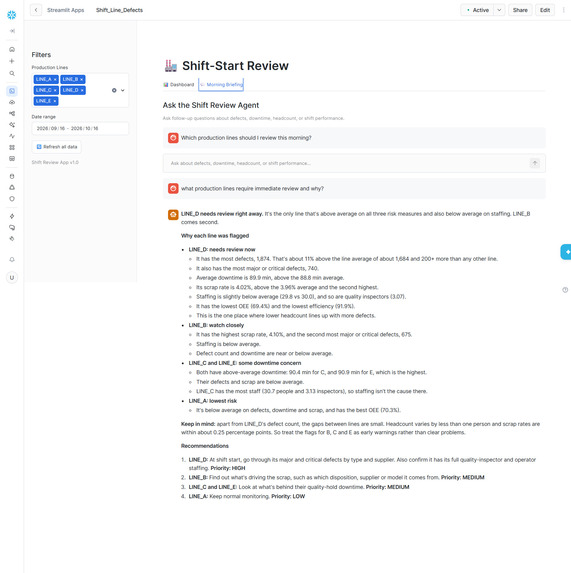Click the 'Priority: HIGH' label
Image resolution: width=571 pixels, height=573 pixels.
click(x=228, y=468)
